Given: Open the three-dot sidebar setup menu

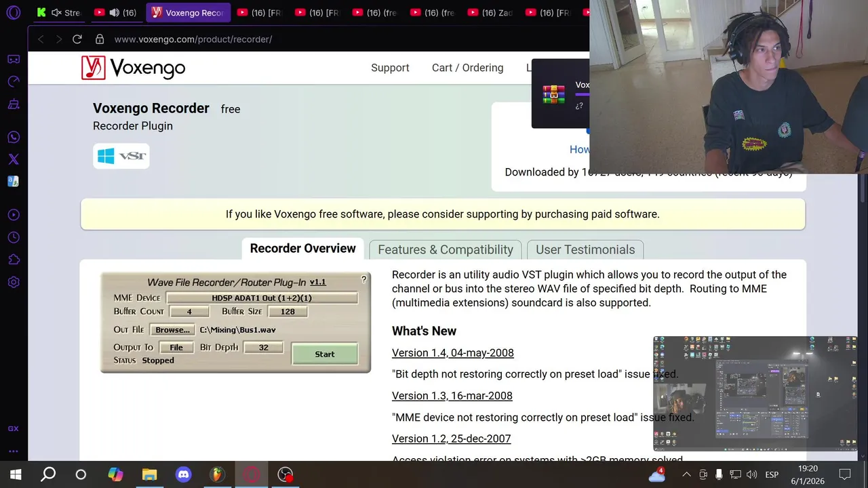Looking at the screenshot, I should coord(13,451).
